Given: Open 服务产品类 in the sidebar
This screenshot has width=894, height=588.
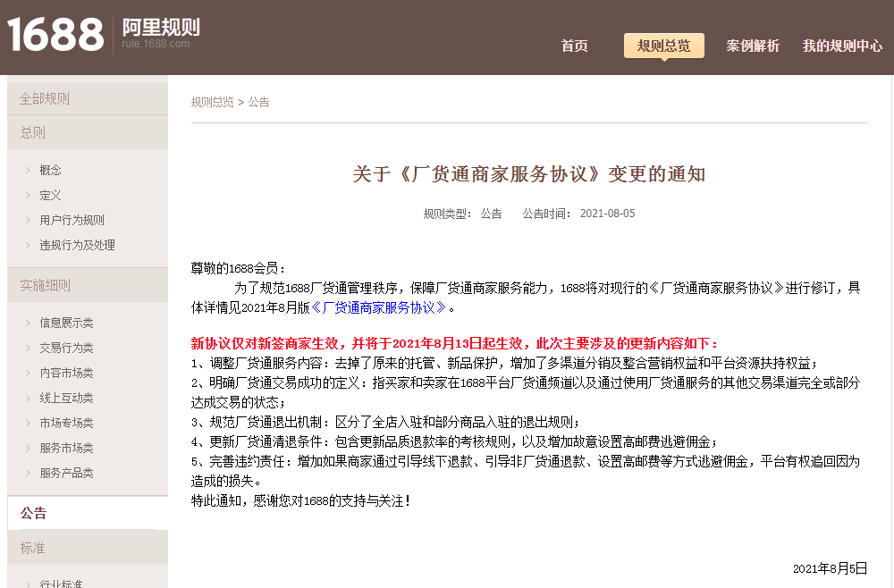Looking at the screenshot, I should [x=66, y=473].
